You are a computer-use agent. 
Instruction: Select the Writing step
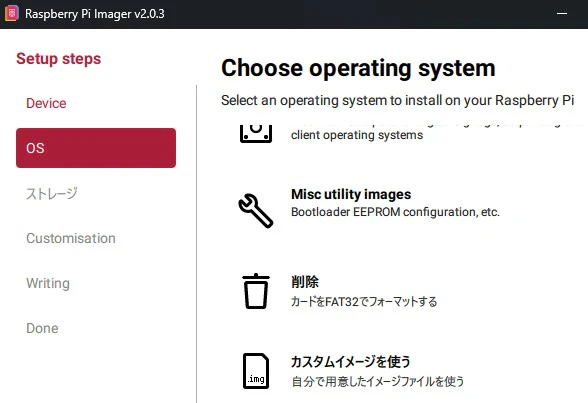(48, 283)
